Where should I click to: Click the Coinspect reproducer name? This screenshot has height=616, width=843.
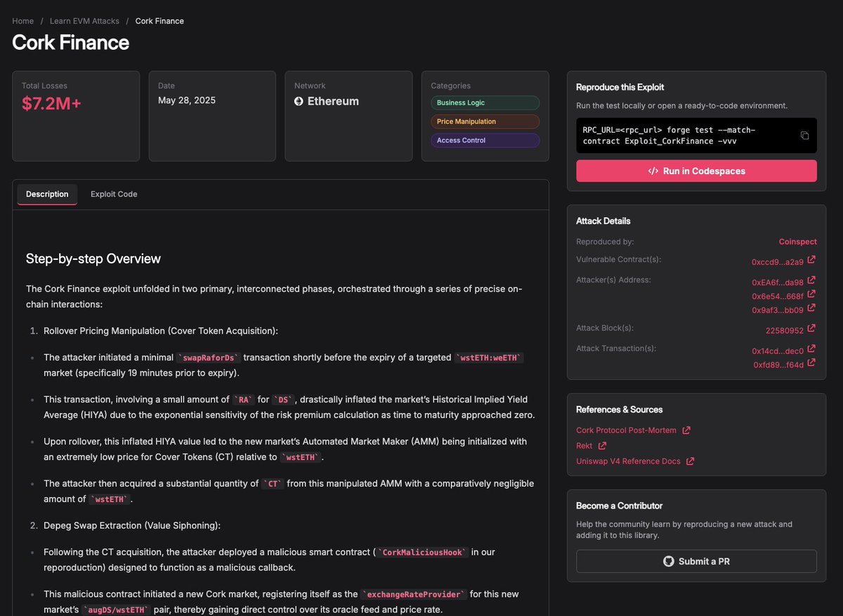797,242
